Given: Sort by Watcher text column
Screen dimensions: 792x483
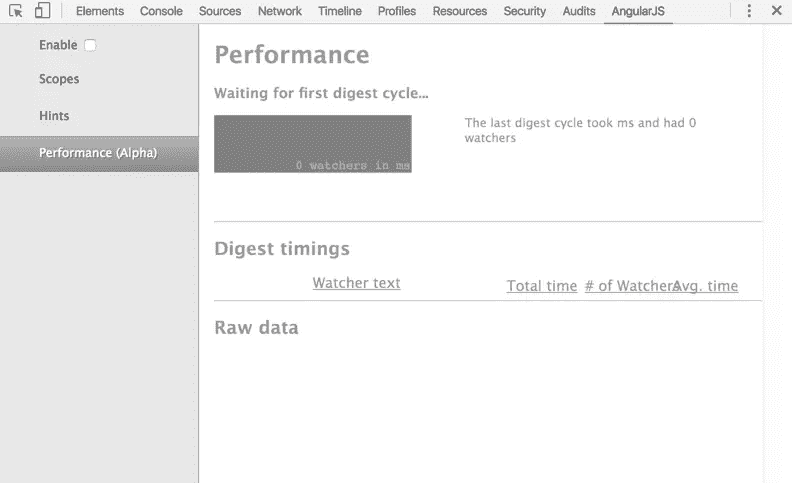Looking at the screenshot, I should [x=356, y=283].
